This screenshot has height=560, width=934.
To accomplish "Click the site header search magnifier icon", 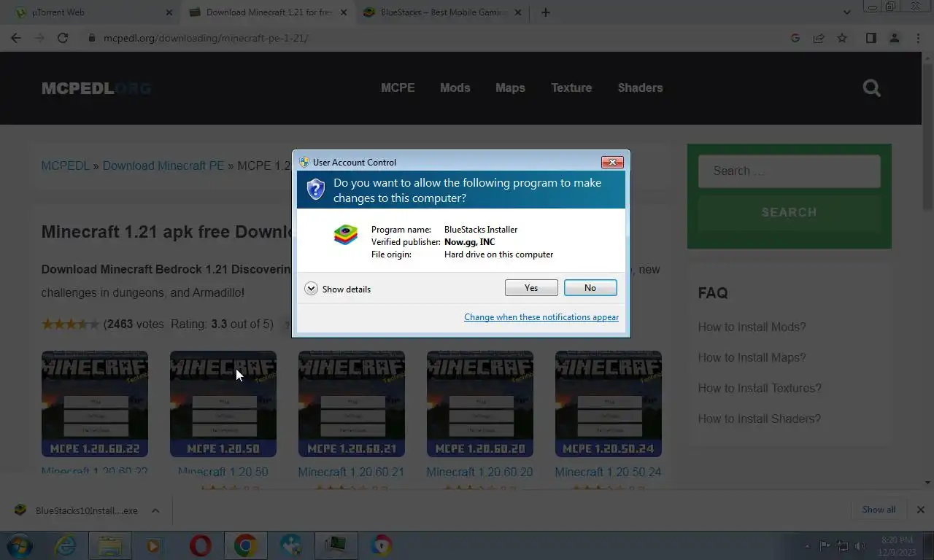I will 871,88.
